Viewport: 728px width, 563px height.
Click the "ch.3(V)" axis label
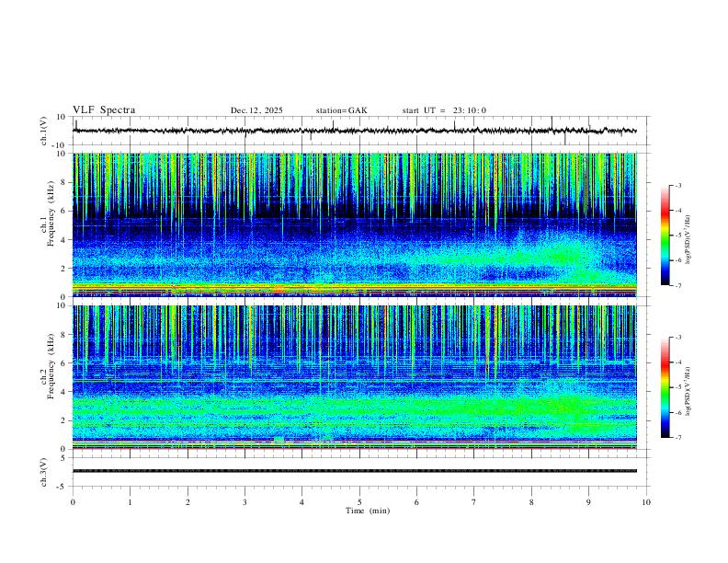[44, 472]
